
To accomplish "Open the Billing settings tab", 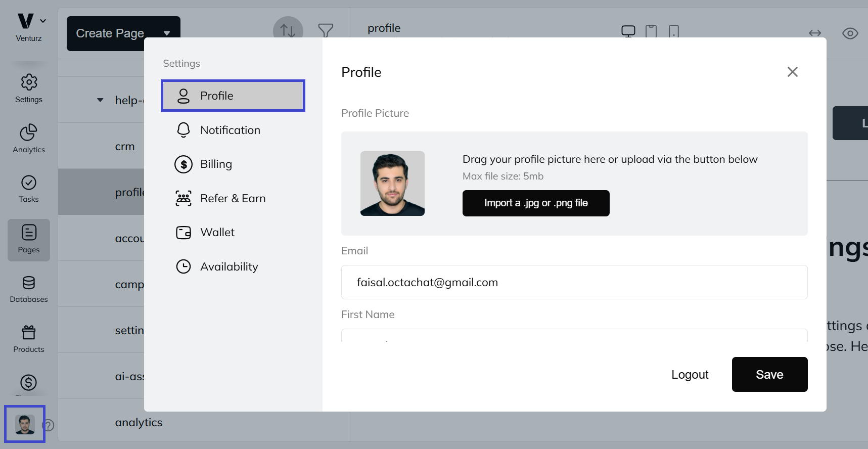I will tap(233, 164).
